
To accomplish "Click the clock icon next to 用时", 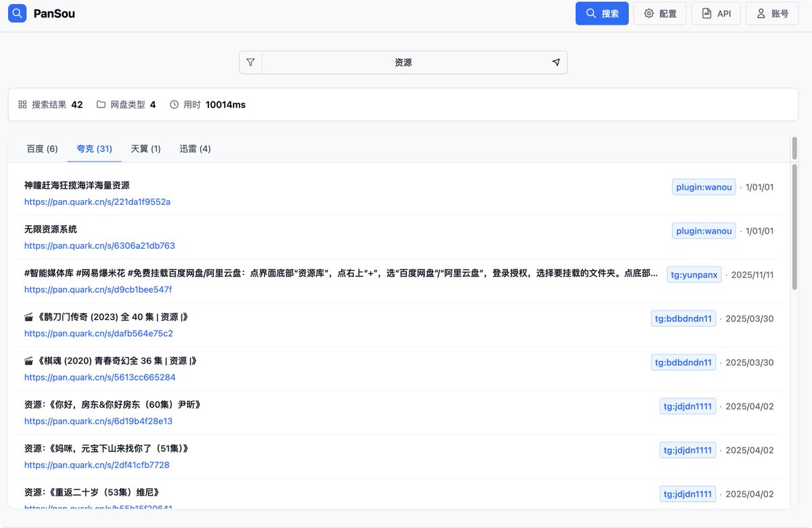I will pos(174,105).
